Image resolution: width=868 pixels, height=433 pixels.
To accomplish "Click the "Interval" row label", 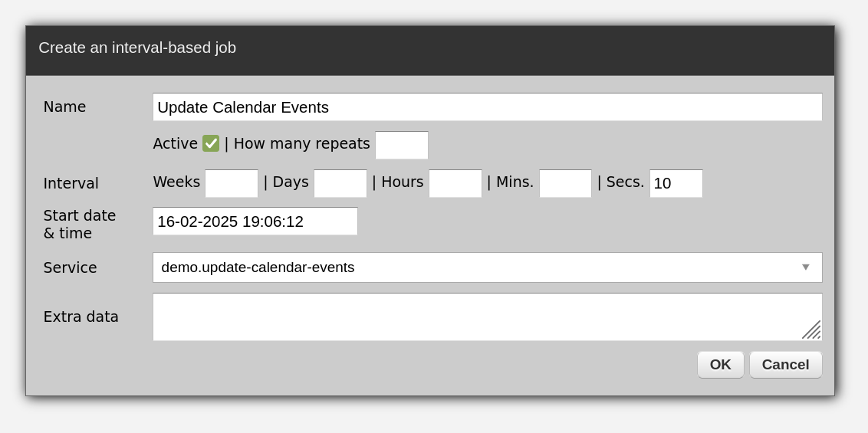I will click(x=71, y=183).
